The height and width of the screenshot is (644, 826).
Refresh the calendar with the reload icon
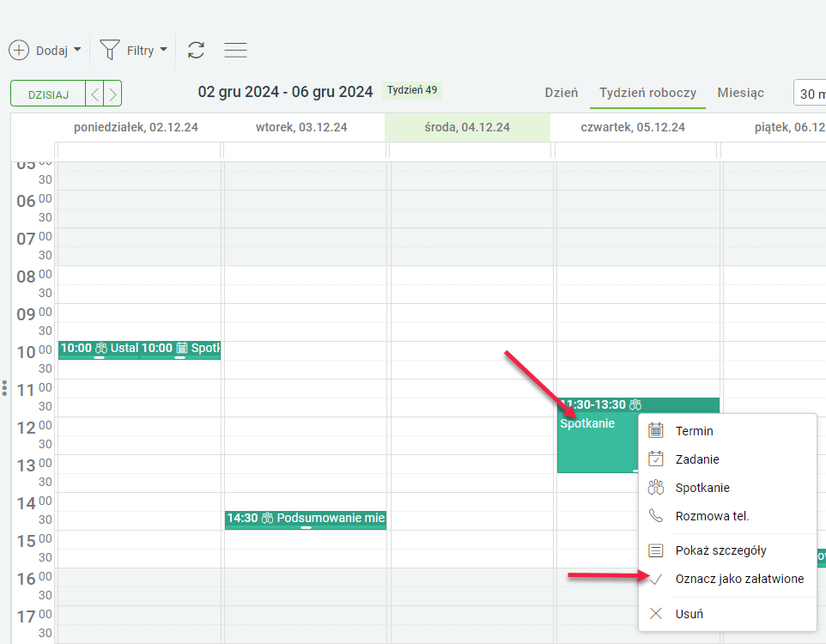[196, 50]
